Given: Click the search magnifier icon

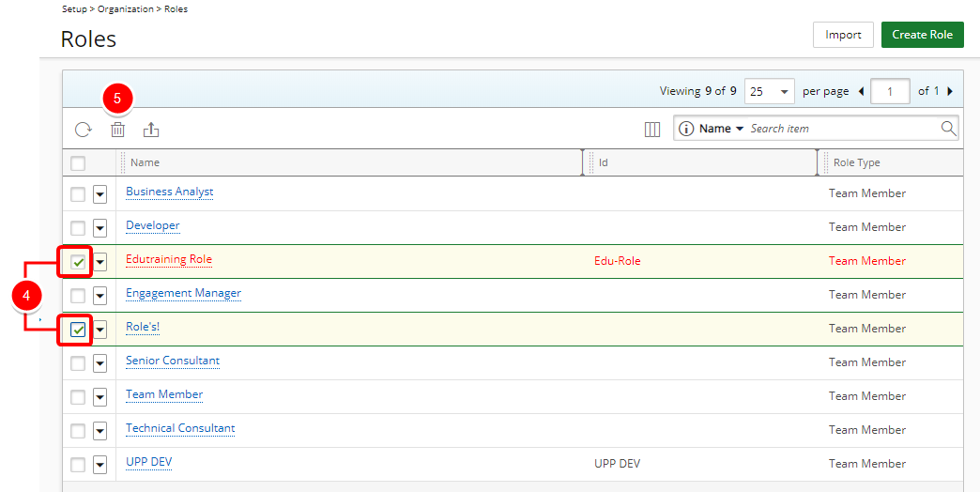Looking at the screenshot, I should point(948,128).
